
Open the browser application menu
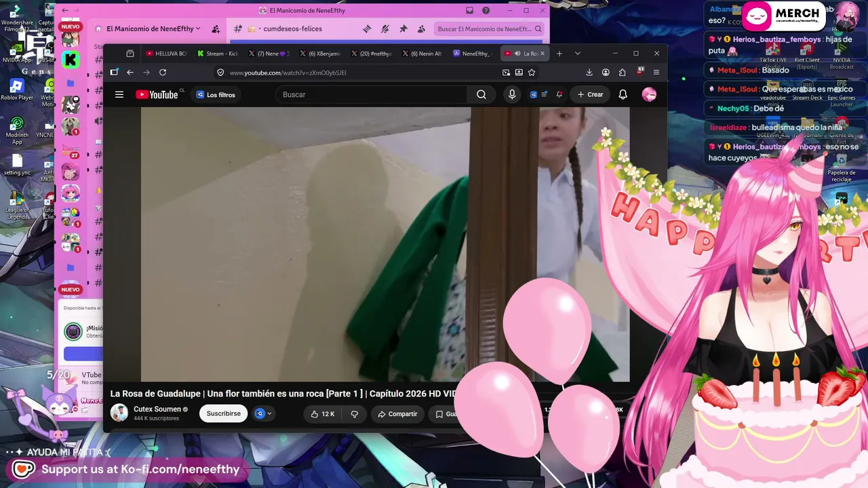[x=656, y=73]
